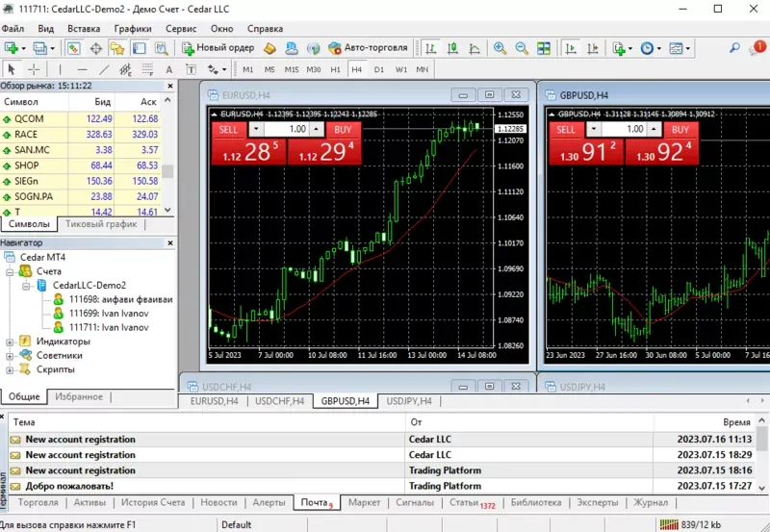770x532 pixels.
Task: Select the text label tool
Action: click(x=191, y=69)
